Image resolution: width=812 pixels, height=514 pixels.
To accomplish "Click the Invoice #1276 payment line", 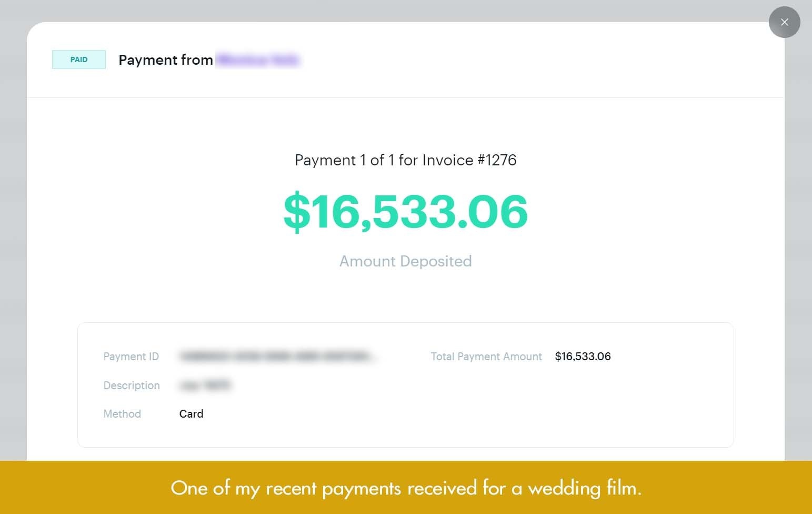I will pos(405,160).
